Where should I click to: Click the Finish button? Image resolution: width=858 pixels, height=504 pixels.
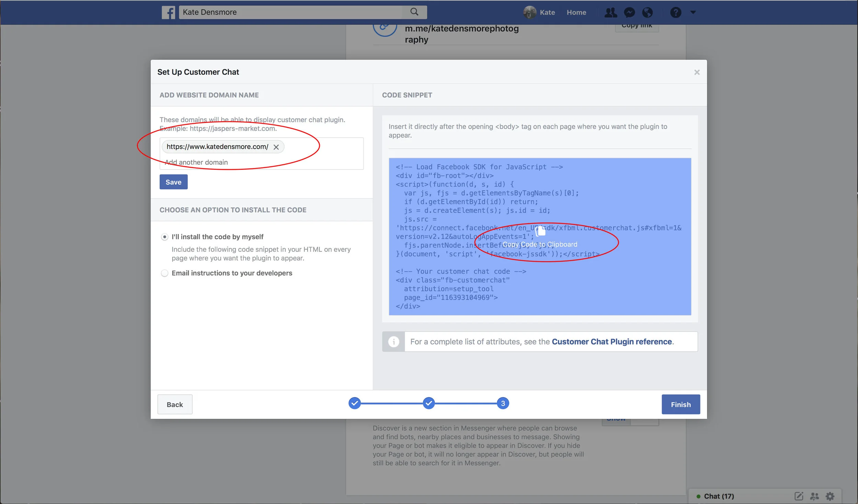pyautogui.click(x=681, y=404)
